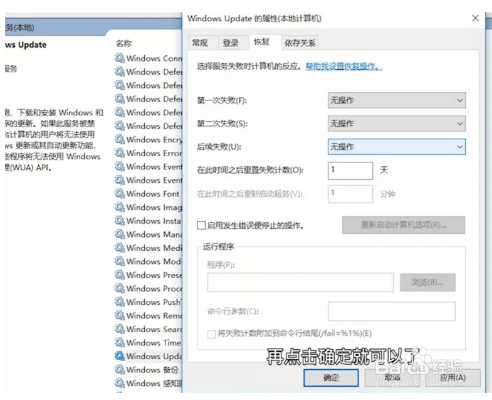Viewport: 492px width, 400px height.
Task: Tick the 将失败计数附加到命令行结尾 checkbox
Action: tap(211, 334)
